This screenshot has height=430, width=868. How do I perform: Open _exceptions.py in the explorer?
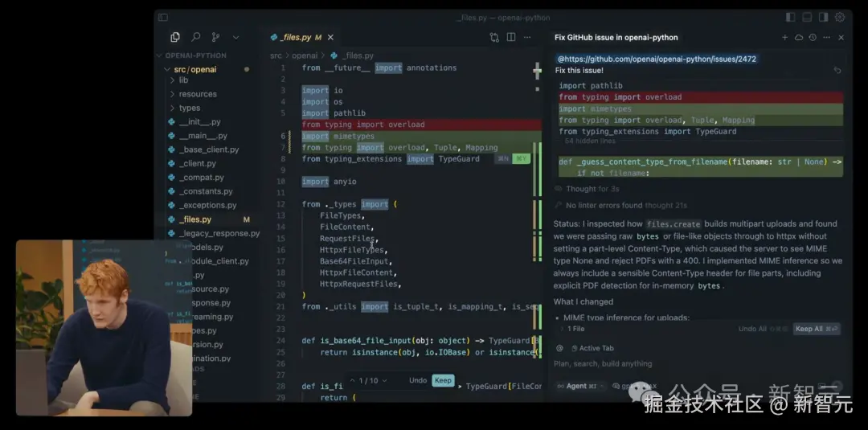tap(207, 205)
